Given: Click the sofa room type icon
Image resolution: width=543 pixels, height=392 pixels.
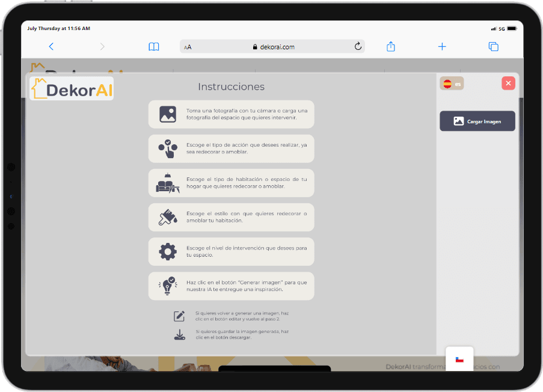Looking at the screenshot, I should (x=168, y=183).
